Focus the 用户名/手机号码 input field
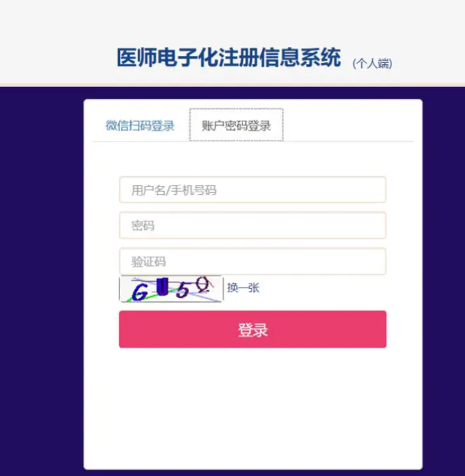465x476 pixels. click(253, 190)
